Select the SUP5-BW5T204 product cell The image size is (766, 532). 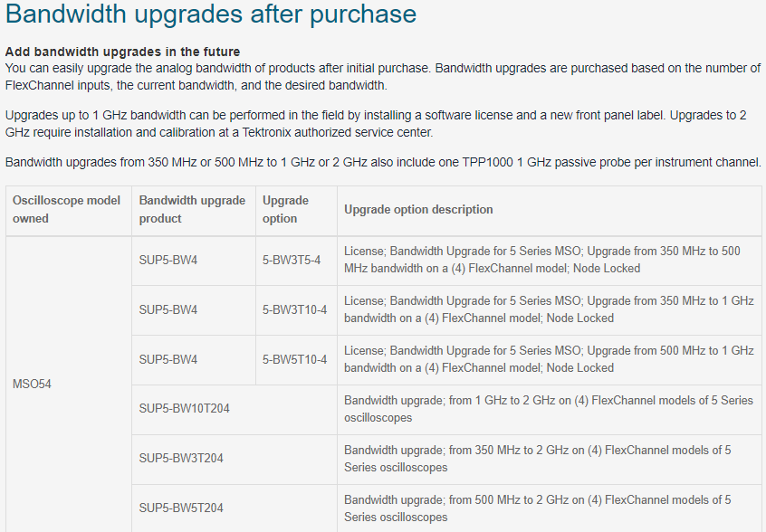(x=235, y=508)
